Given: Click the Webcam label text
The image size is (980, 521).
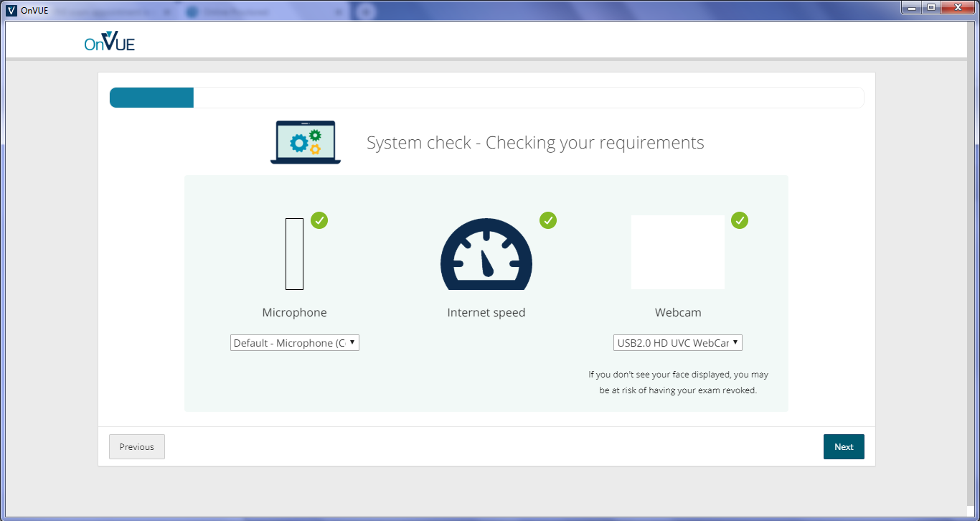Looking at the screenshot, I should click(677, 313).
